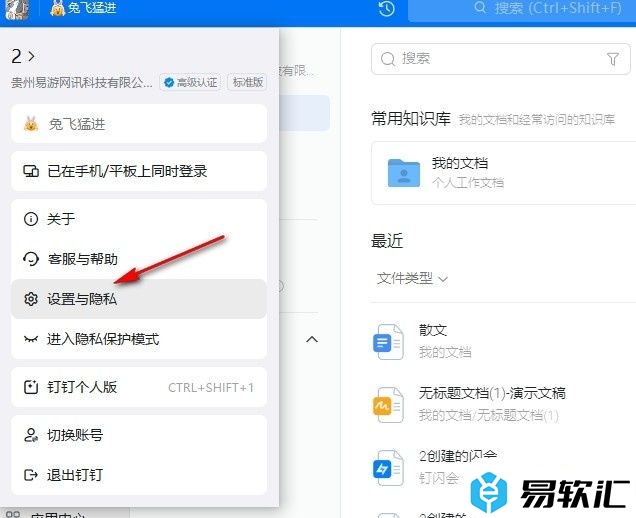
Task: Click the knowledge base 搜索 input field
Action: (501, 59)
